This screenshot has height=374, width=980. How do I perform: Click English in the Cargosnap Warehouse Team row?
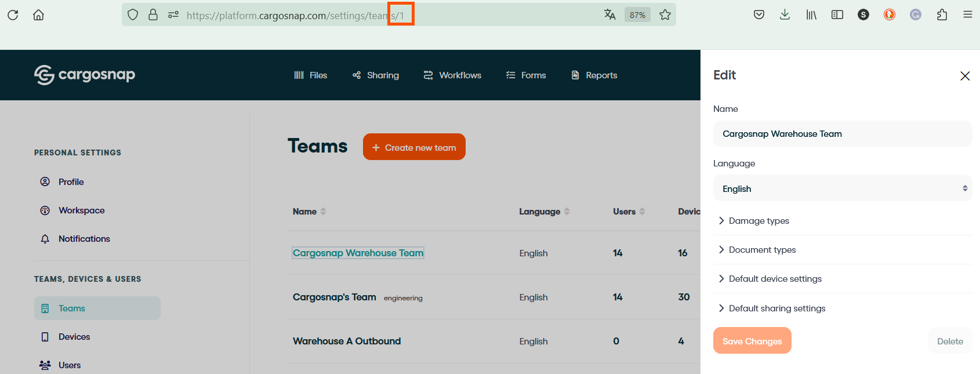(533, 253)
